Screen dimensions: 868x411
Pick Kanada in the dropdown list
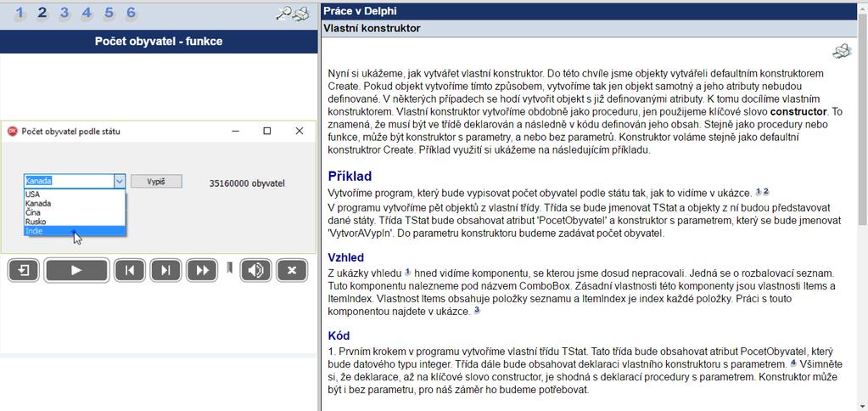click(x=75, y=203)
